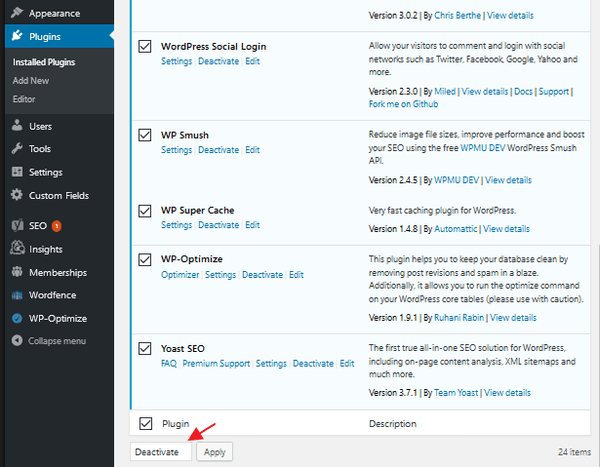Screen dimensions: 600x467
Task: Click the Wordfence shield icon
Action: point(17,295)
